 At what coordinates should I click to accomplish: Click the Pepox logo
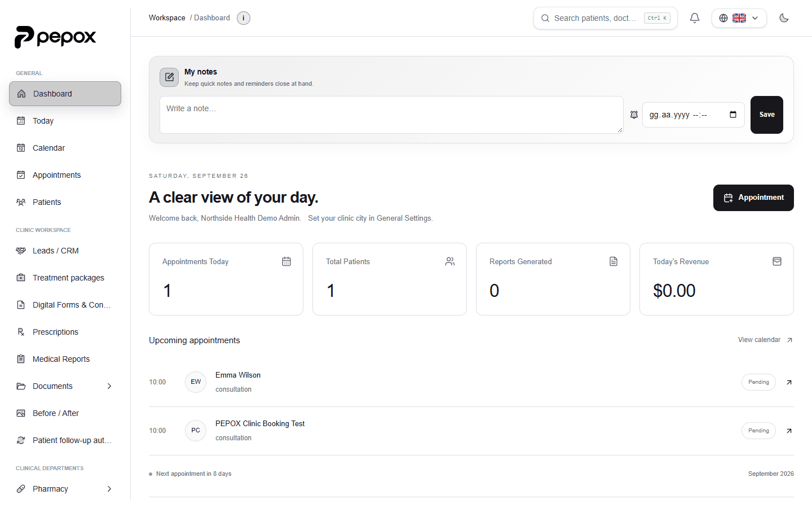(55, 37)
